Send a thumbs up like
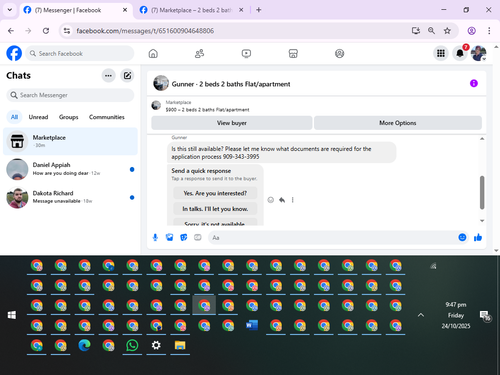The width and height of the screenshot is (500, 375). pos(478,237)
